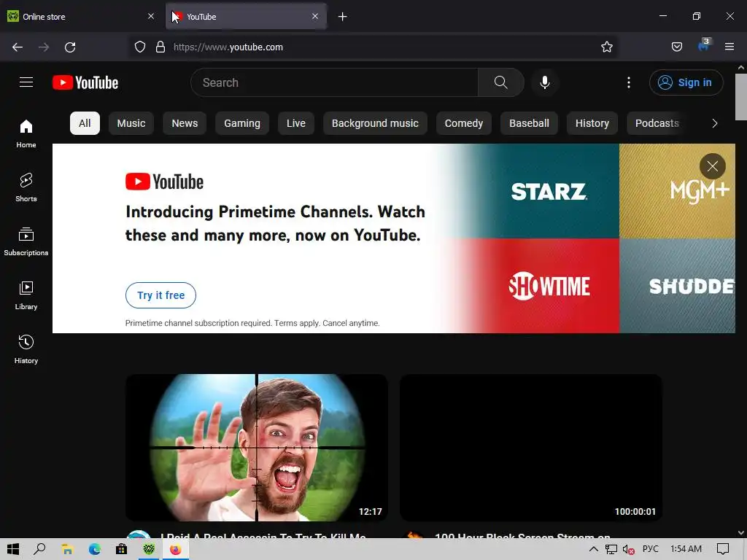This screenshot has height=560, width=747.
Task: Filter videos by Gaming chip
Action: point(242,123)
